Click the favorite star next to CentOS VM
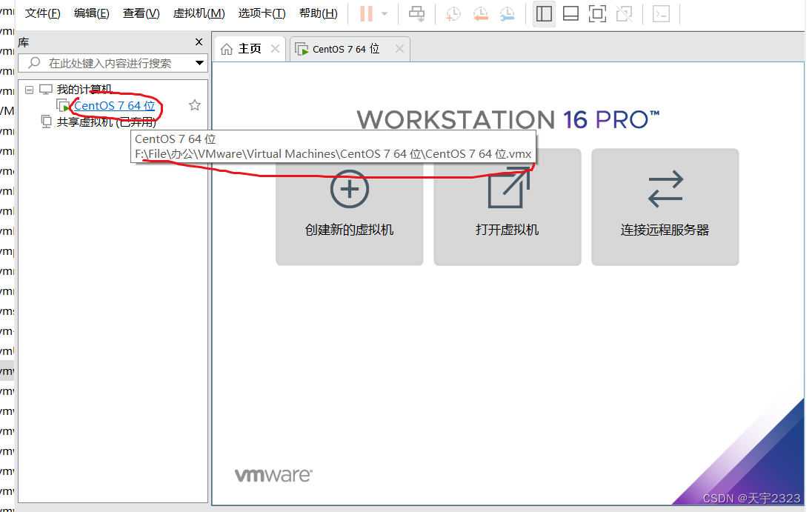This screenshot has width=812, height=512. tap(195, 105)
